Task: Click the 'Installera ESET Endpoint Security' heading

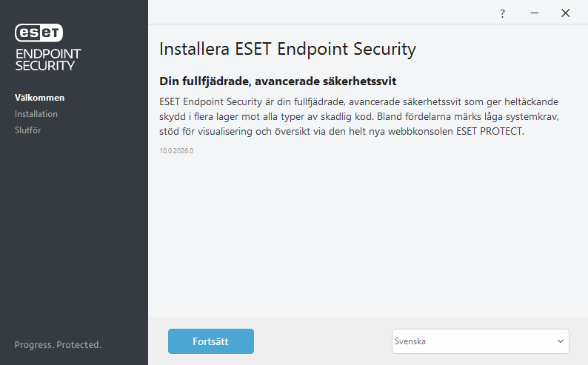Action: pyautogui.click(x=287, y=50)
